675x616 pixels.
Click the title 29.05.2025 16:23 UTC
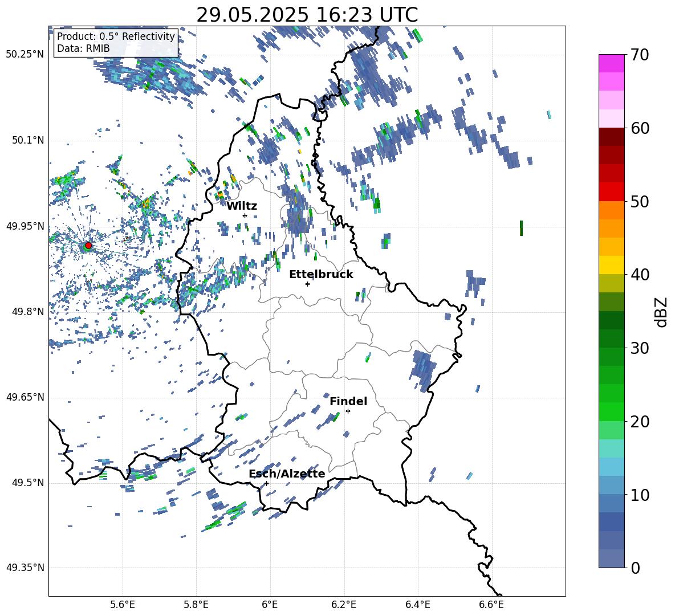[x=307, y=15]
